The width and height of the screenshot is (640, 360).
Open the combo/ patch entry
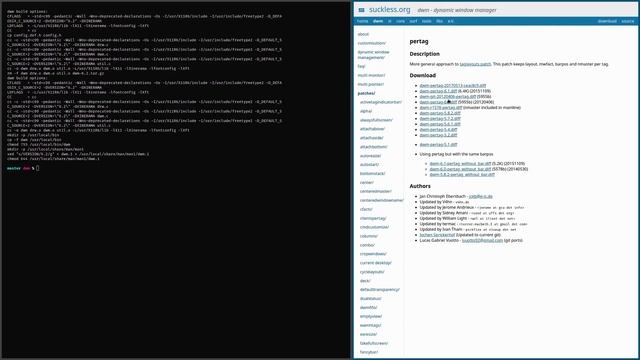coord(367,245)
